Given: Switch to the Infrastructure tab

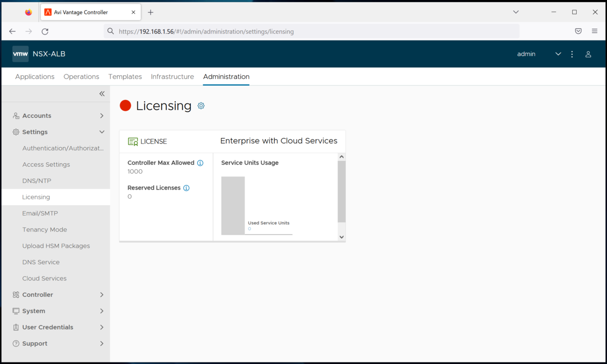Looking at the screenshot, I should pyautogui.click(x=172, y=77).
